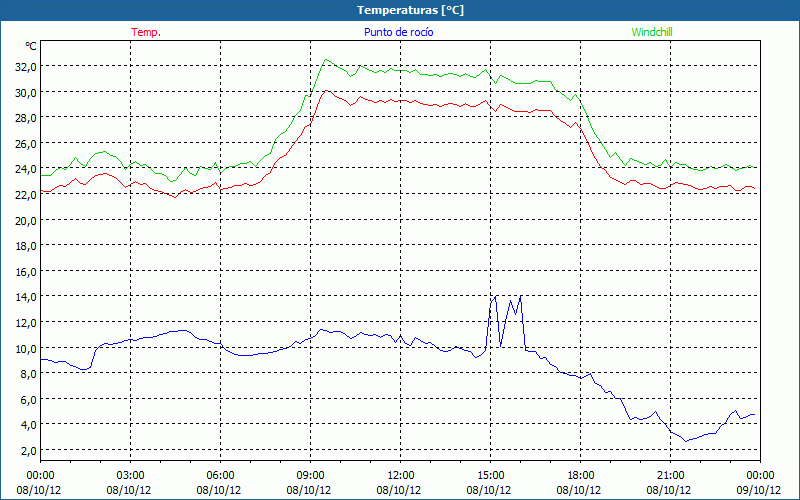Click the 18,0 y-axis value
Screen dimensions: 800x500
pos(26,246)
